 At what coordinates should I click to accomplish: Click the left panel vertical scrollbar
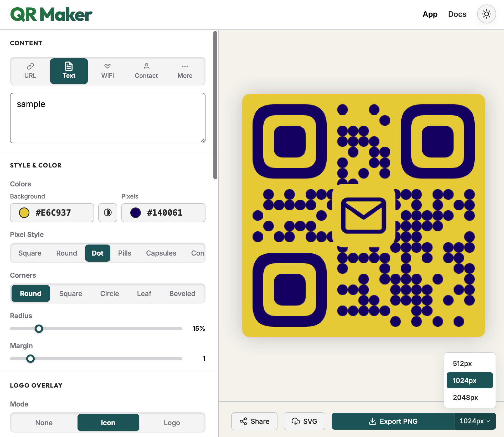point(215,105)
